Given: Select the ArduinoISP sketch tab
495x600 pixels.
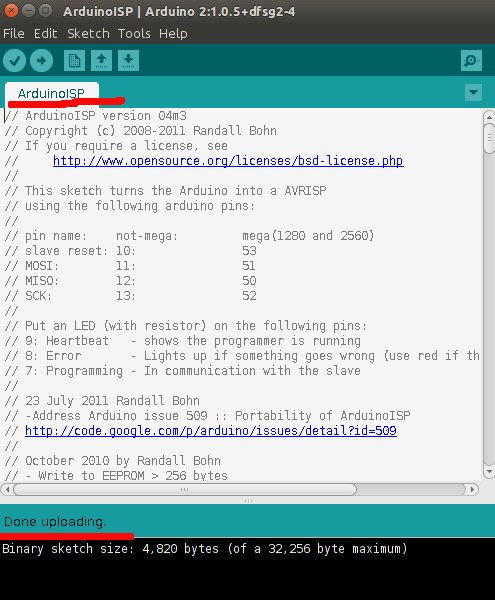Looking at the screenshot, I should point(52,94).
